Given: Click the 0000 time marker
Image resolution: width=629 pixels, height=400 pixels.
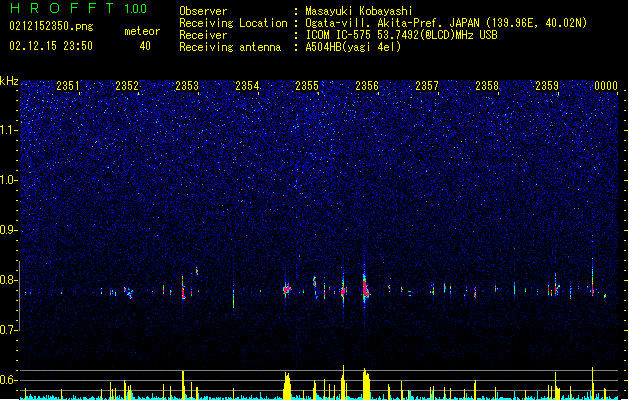Looking at the screenshot, I should pos(606,86).
